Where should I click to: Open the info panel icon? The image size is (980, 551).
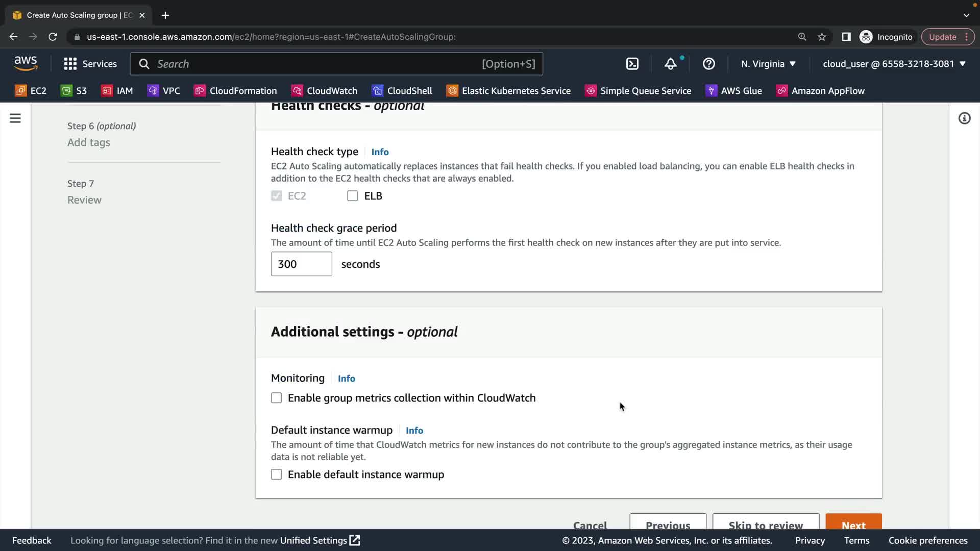tap(964, 118)
